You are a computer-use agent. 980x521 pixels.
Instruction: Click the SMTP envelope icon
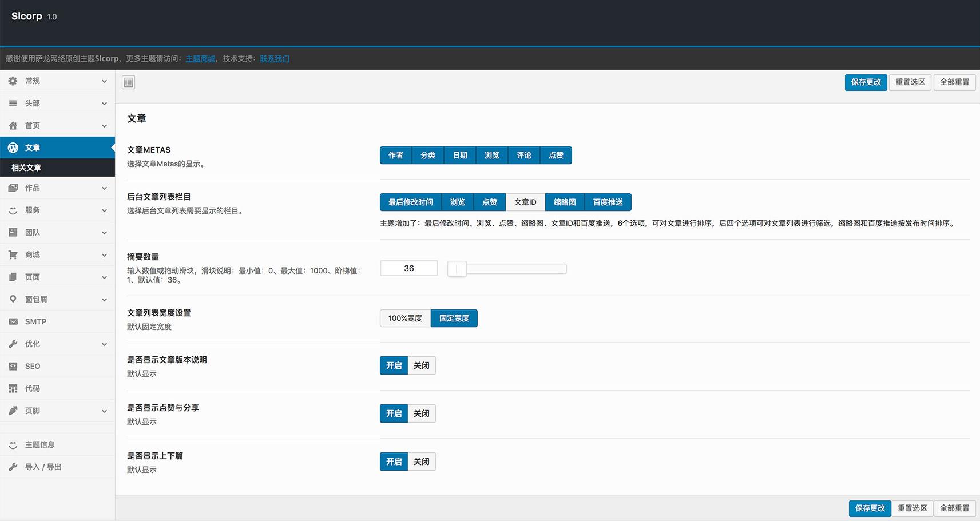pos(13,321)
